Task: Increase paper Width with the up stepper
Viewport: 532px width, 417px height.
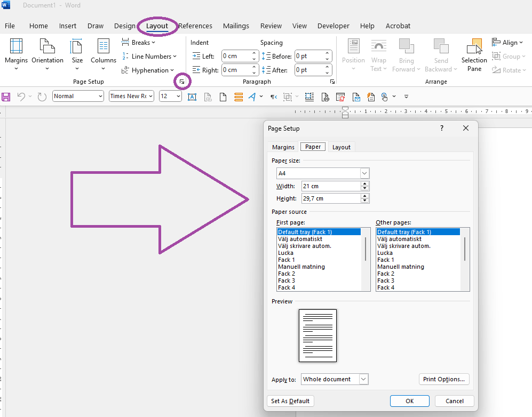Action: (365, 184)
